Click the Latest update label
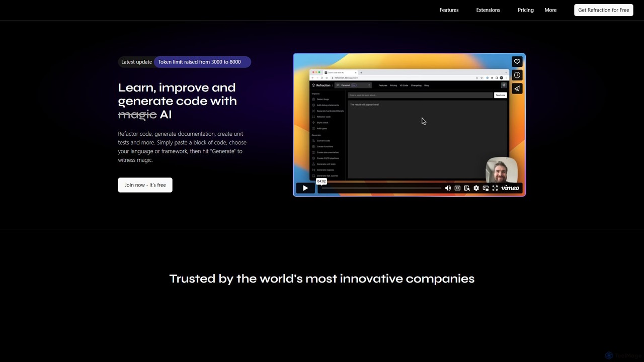The width and height of the screenshot is (644, 362). tap(136, 62)
